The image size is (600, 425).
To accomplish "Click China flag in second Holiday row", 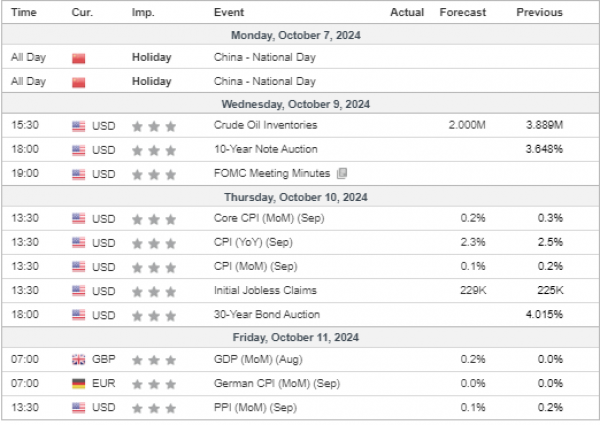I will [78, 82].
